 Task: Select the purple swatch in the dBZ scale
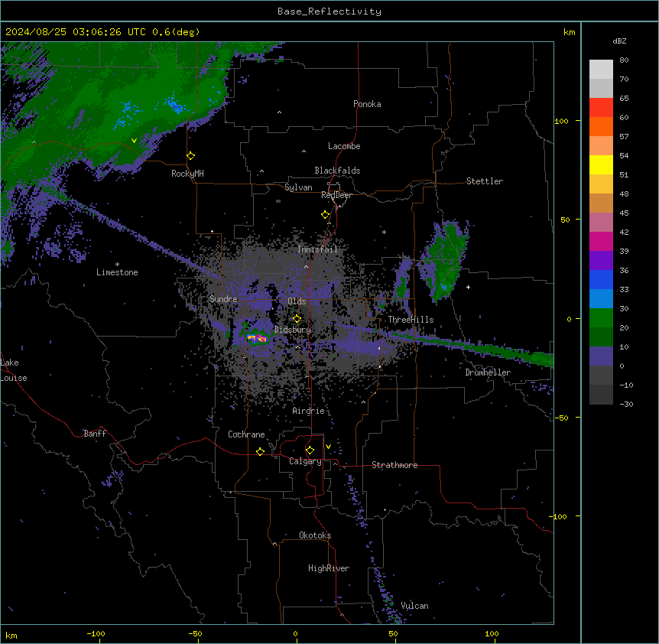pyautogui.click(x=601, y=260)
